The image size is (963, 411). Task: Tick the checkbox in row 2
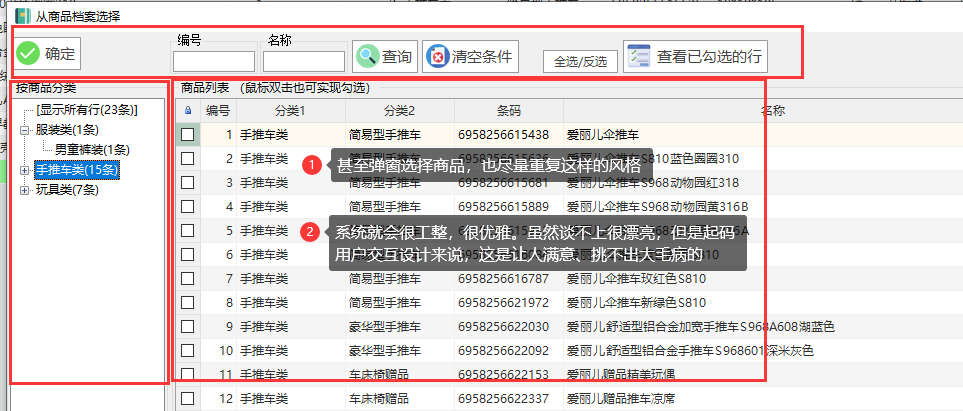pyautogui.click(x=187, y=159)
